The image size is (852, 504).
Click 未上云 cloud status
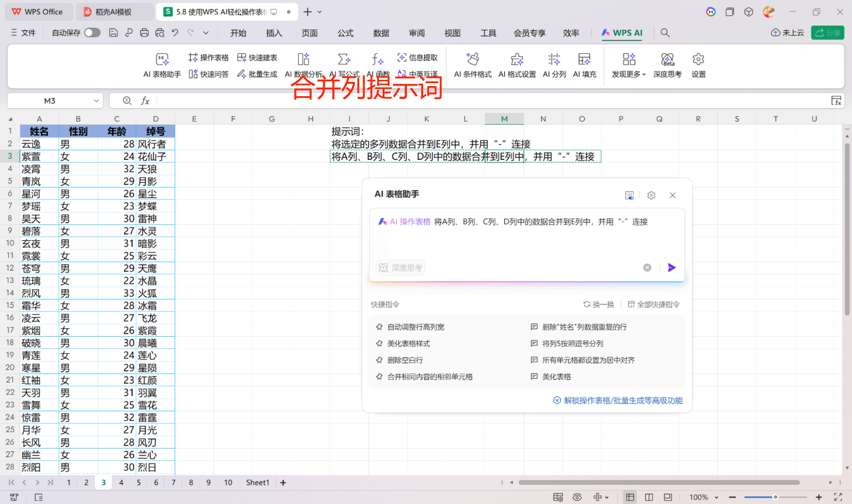[x=787, y=33]
